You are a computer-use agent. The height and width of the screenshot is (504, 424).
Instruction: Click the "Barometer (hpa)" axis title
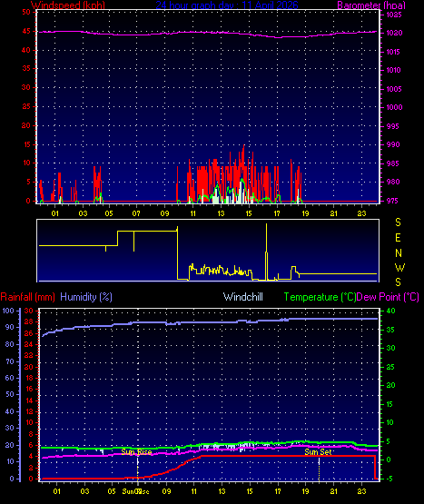click(x=371, y=5)
